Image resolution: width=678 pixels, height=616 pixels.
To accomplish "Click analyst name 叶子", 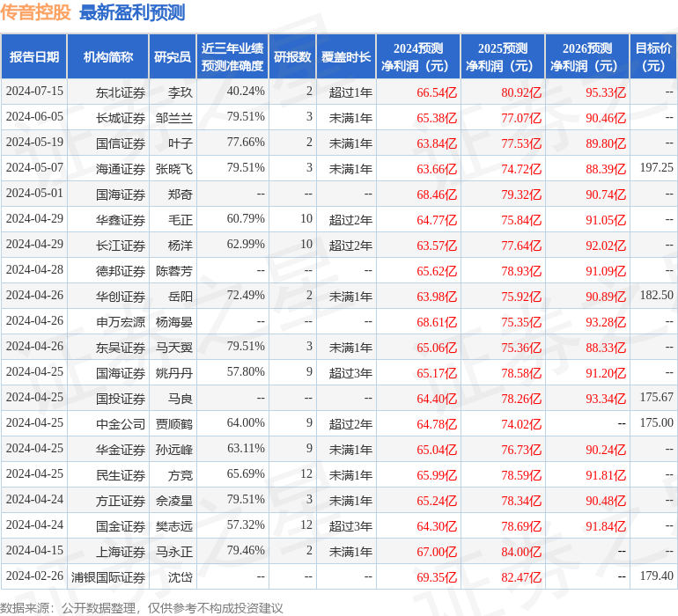I will (x=180, y=143).
